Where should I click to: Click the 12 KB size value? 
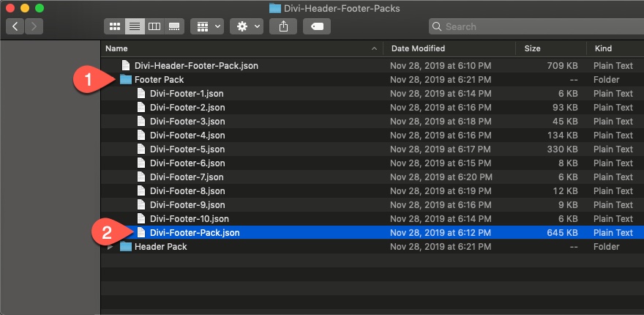click(x=566, y=191)
